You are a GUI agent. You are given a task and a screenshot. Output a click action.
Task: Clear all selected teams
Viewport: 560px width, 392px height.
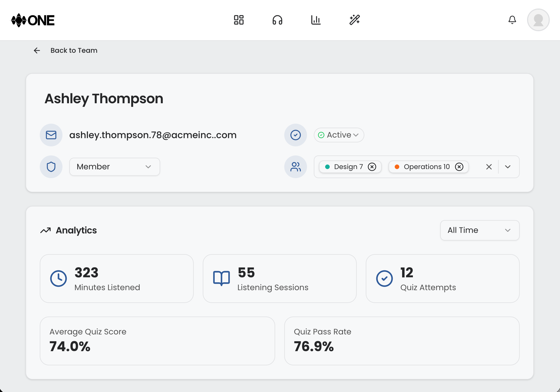coord(489,167)
